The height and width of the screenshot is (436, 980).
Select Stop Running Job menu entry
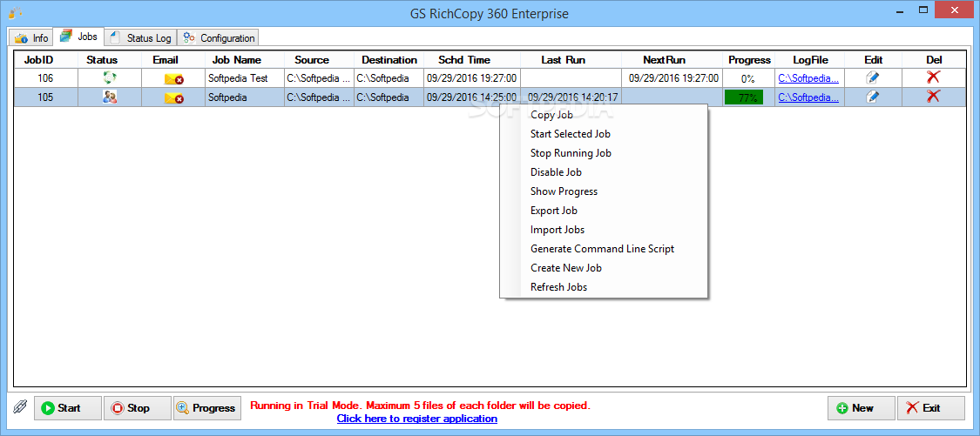pyautogui.click(x=603, y=153)
